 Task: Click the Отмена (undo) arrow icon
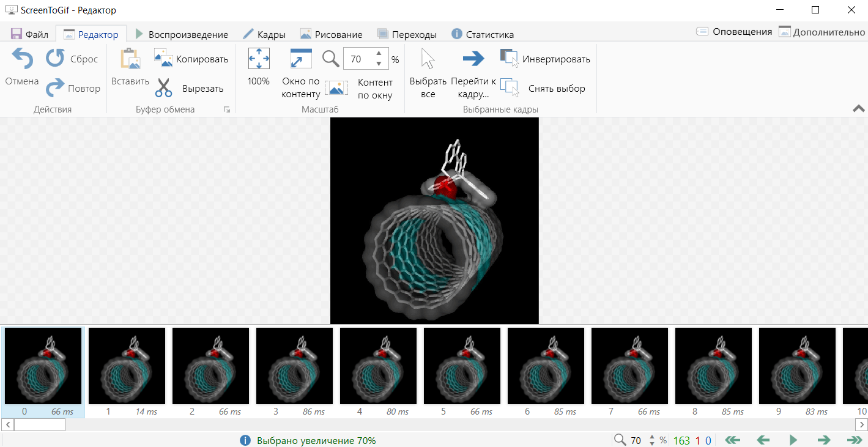click(x=22, y=59)
